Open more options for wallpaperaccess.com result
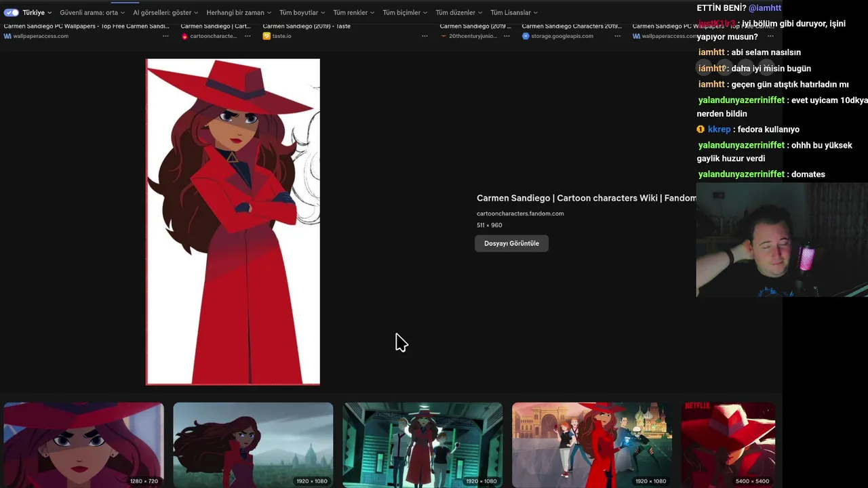The height and width of the screenshot is (488, 868). pyautogui.click(x=165, y=36)
